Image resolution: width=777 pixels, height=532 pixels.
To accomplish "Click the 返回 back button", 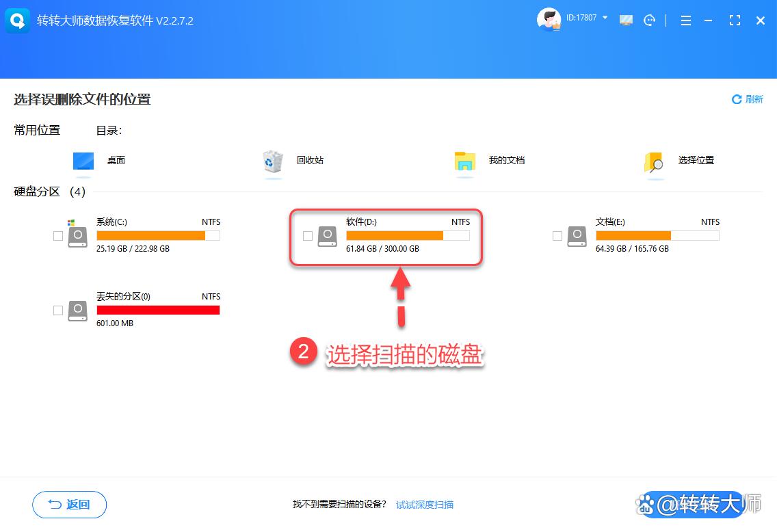I will (69, 505).
